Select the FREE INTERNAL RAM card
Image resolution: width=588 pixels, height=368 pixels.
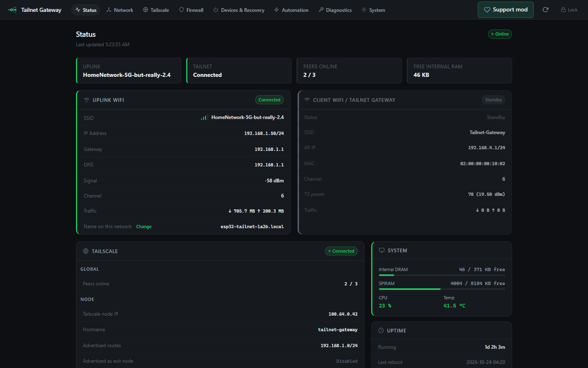point(459,71)
